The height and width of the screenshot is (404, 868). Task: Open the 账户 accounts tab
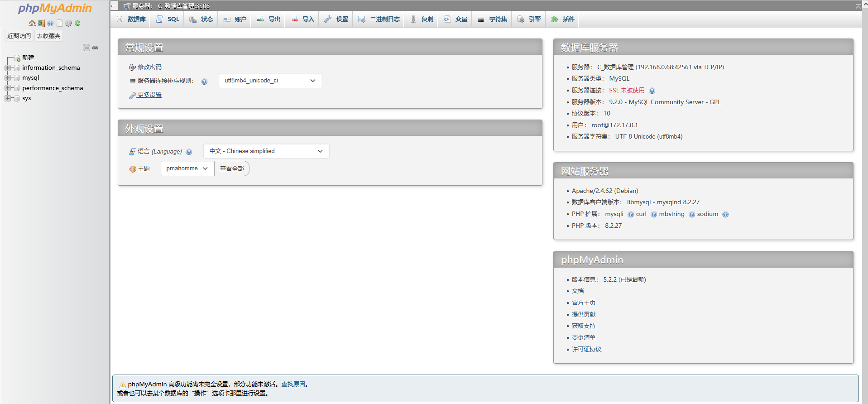pos(235,19)
